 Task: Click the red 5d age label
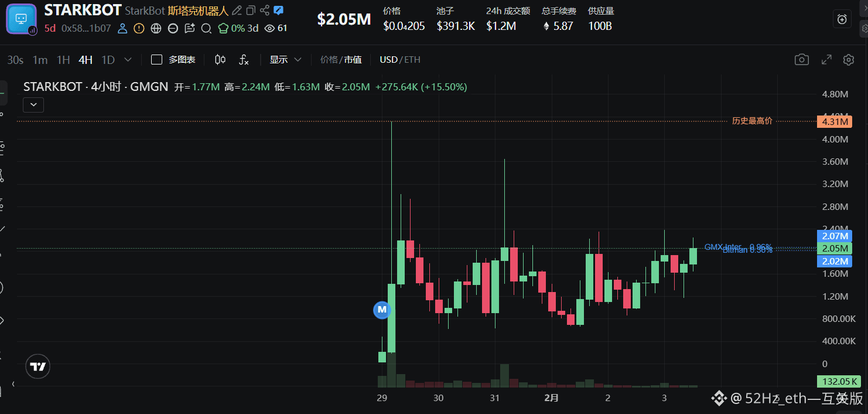pos(50,28)
